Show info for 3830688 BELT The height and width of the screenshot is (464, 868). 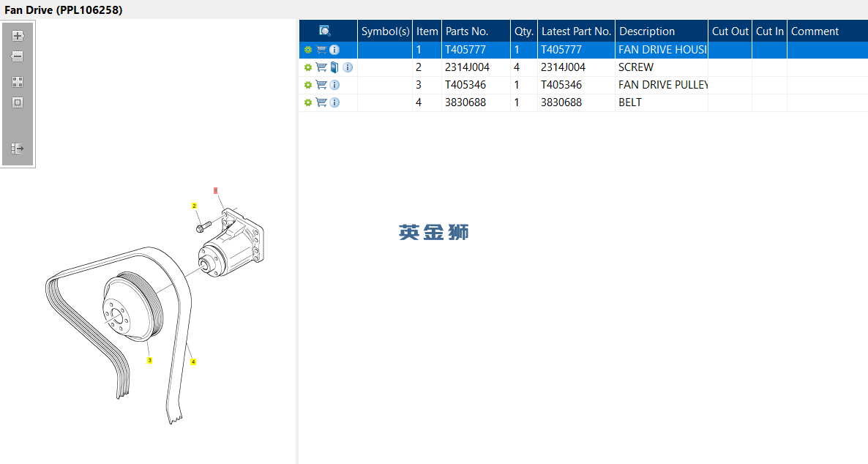pyautogui.click(x=334, y=102)
